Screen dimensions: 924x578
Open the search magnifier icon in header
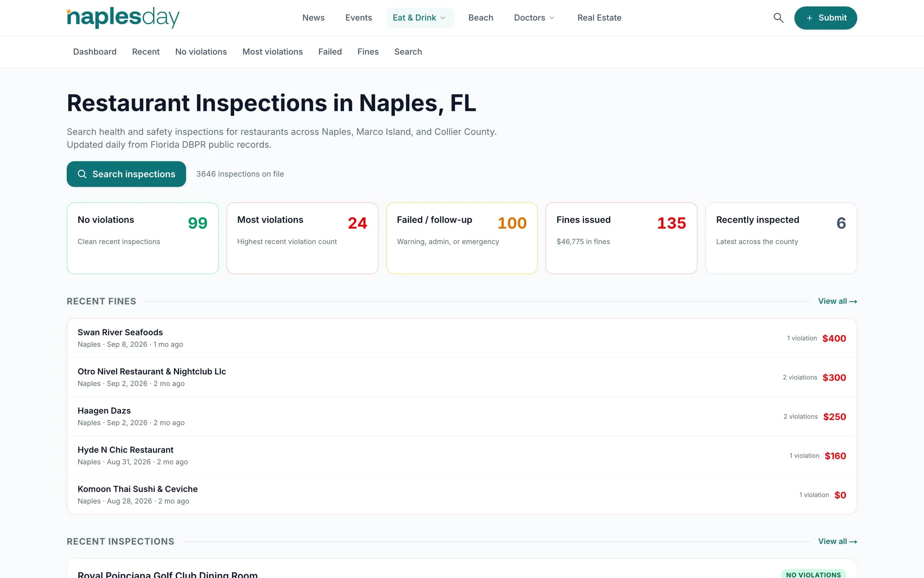pyautogui.click(x=778, y=18)
